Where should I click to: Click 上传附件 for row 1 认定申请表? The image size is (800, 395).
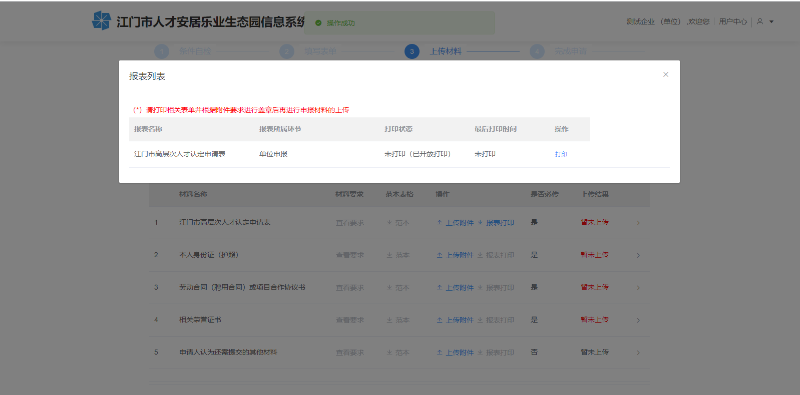455,223
